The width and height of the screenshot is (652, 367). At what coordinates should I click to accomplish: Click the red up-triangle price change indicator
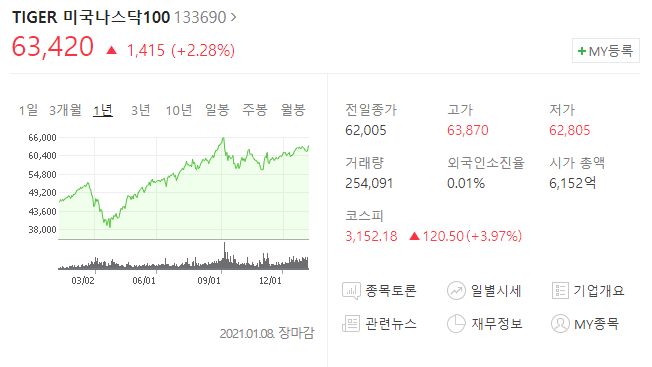(x=111, y=50)
